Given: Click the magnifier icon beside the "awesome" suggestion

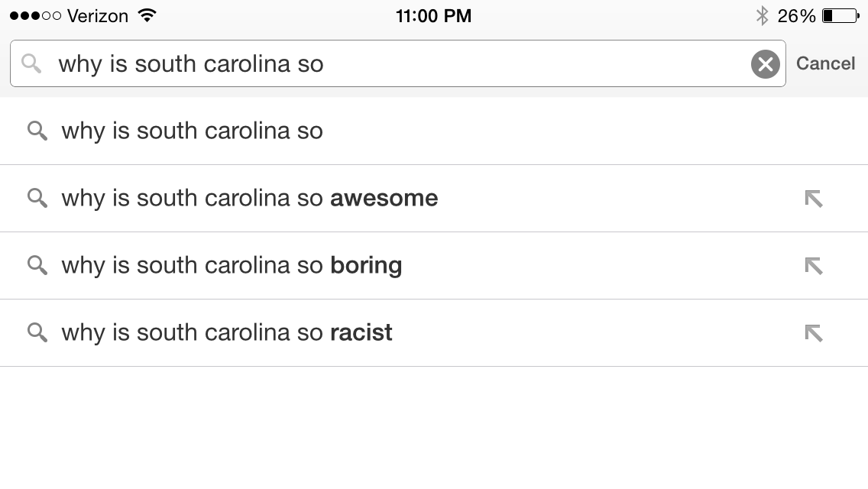Looking at the screenshot, I should tap(37, 198).
